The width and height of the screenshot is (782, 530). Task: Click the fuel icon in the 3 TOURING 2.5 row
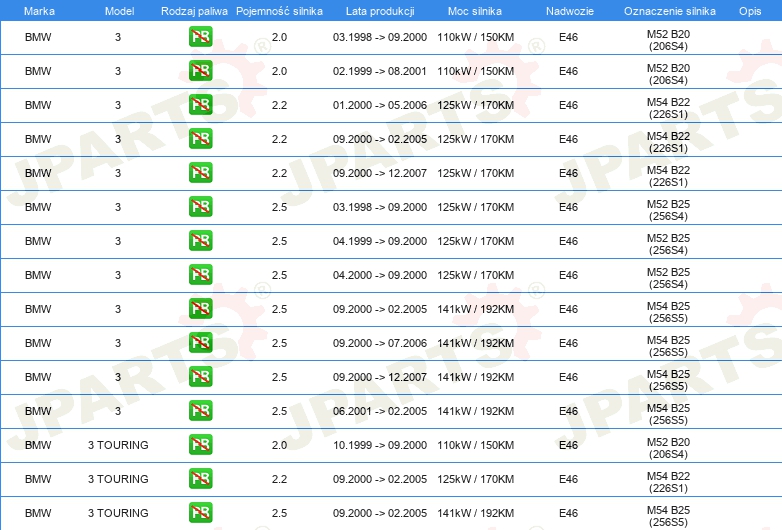click(200, 513)
